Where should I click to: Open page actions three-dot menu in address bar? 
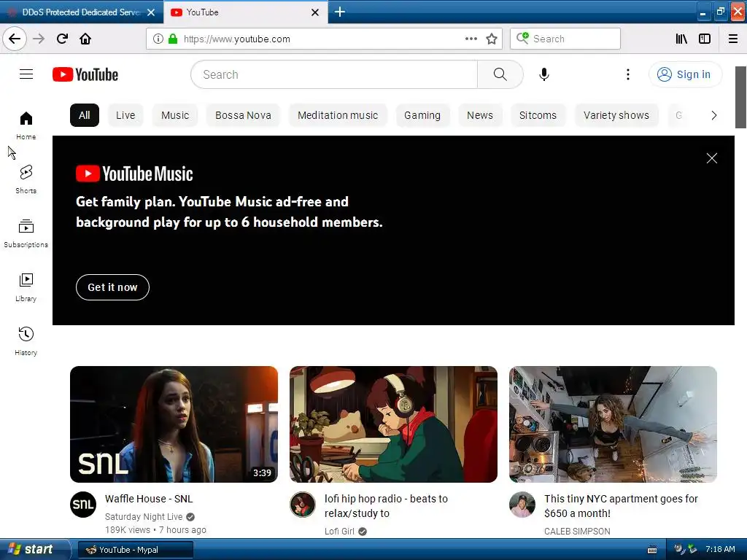pyautogui.click(x=471, y=39)
